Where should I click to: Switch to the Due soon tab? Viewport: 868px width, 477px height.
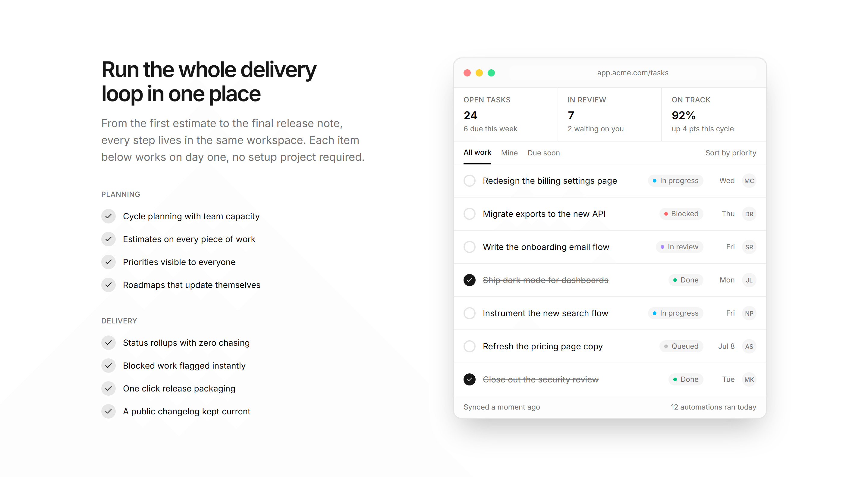click(543, 153)
